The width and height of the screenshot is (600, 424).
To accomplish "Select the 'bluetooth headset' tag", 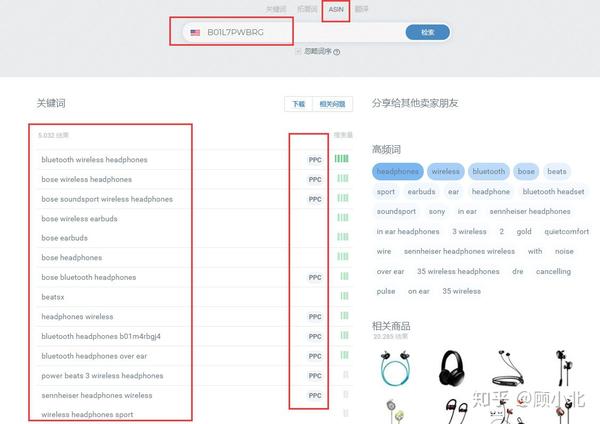I will pyautogui.click(x=553, y=191).
